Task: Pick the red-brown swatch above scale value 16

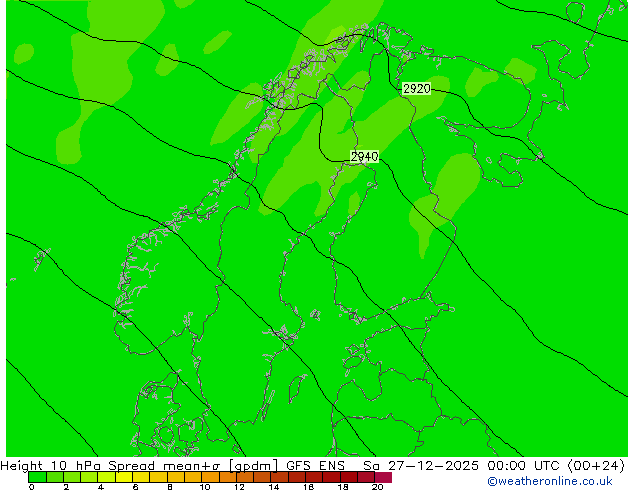Action: click(315, 477)
